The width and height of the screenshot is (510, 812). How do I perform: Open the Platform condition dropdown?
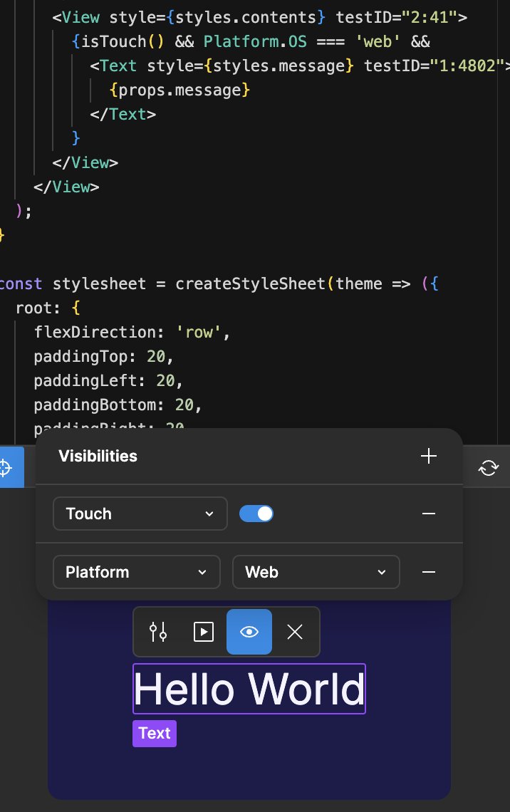click(137, 572)
